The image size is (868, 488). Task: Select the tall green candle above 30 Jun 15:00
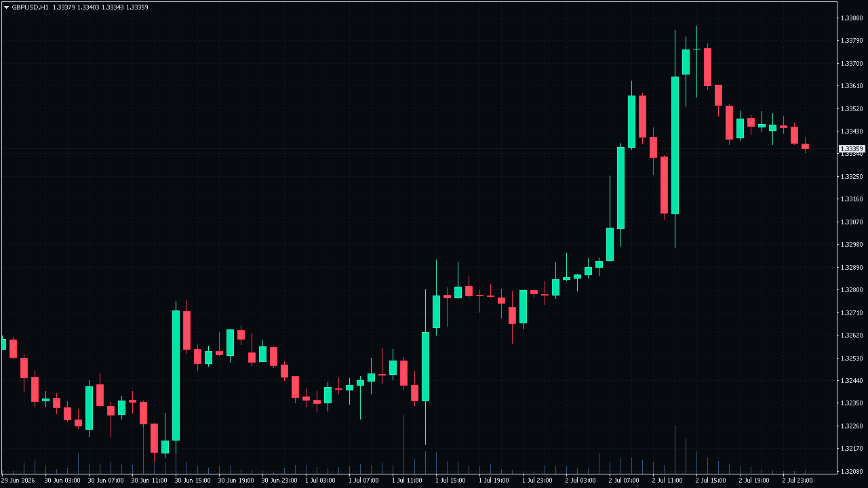pyautogui.click(x=176, y=375)
